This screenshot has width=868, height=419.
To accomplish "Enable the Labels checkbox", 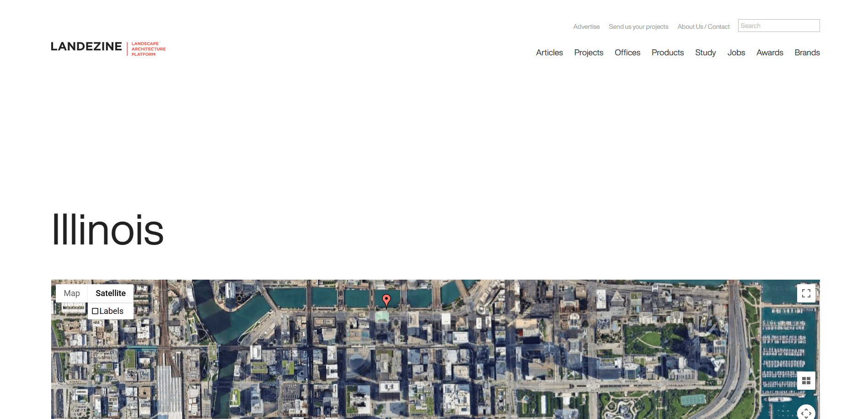I will tap(95, 311).
